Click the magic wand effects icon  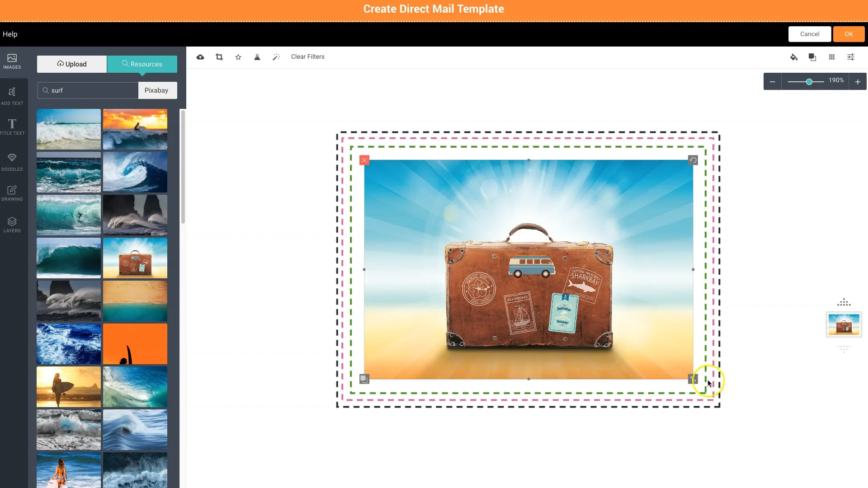click(276, 57)
